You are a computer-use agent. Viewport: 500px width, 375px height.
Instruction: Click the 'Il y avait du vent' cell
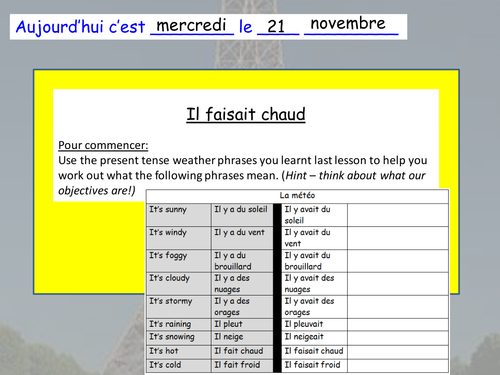click(314, 238)
